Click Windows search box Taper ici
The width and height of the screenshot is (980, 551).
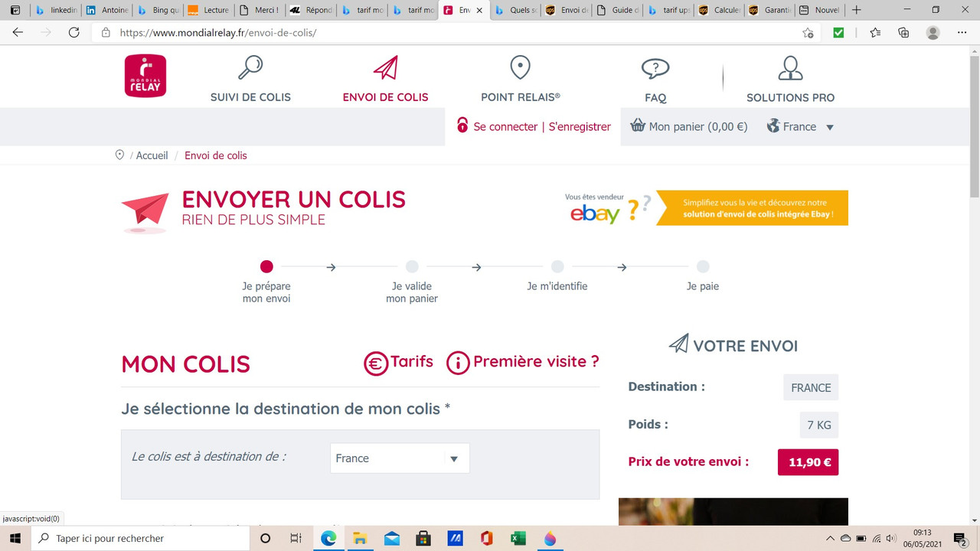click(x=140, y=538)
